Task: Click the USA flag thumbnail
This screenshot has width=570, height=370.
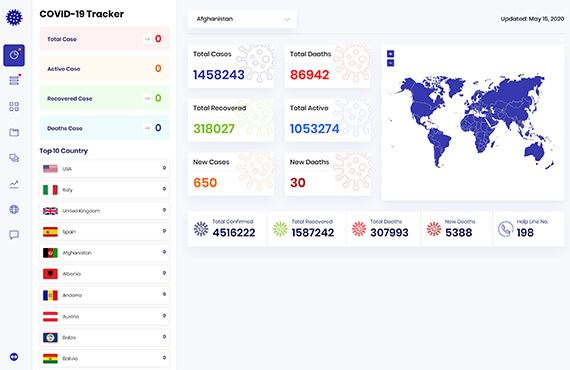Action: [50, 169]
